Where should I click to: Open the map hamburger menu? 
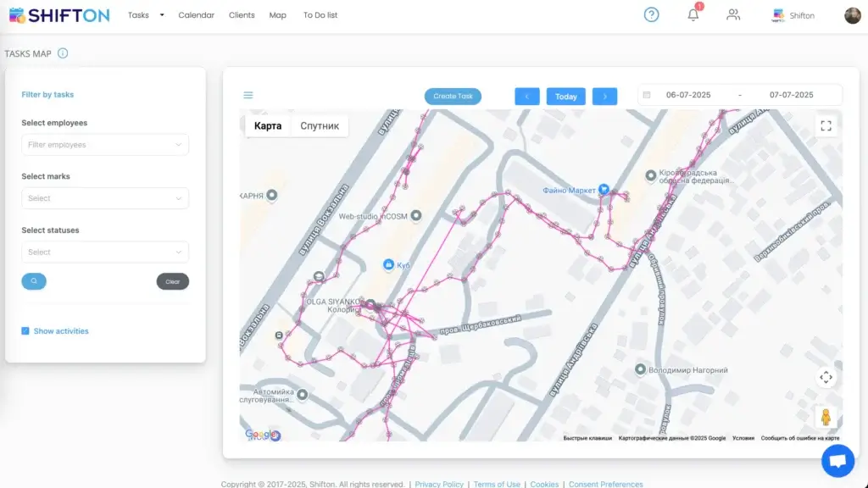pyautogui.click(x=248, y=96)
